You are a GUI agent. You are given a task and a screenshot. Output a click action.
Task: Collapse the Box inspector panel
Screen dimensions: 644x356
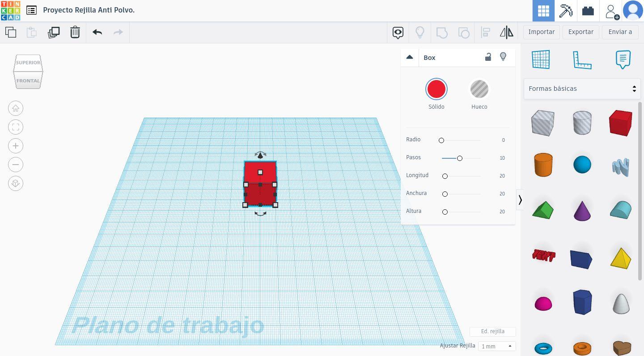[409, 57]
